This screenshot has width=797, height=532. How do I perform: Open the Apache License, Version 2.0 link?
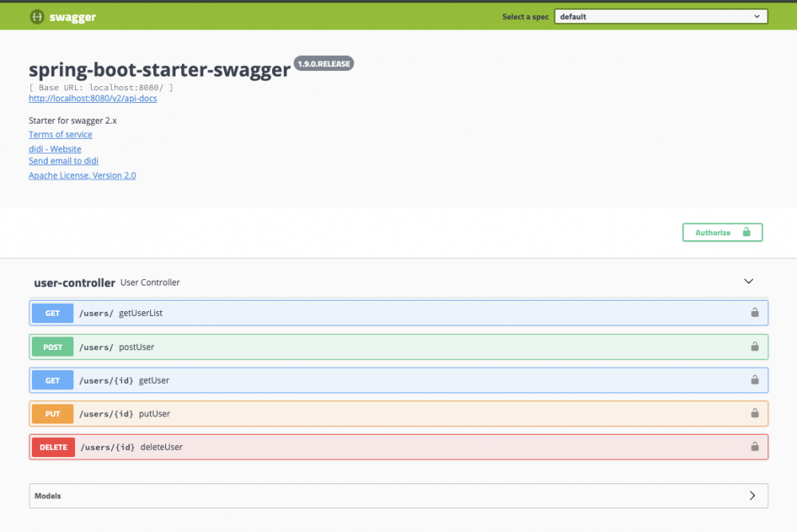click(x=82, y=175)
